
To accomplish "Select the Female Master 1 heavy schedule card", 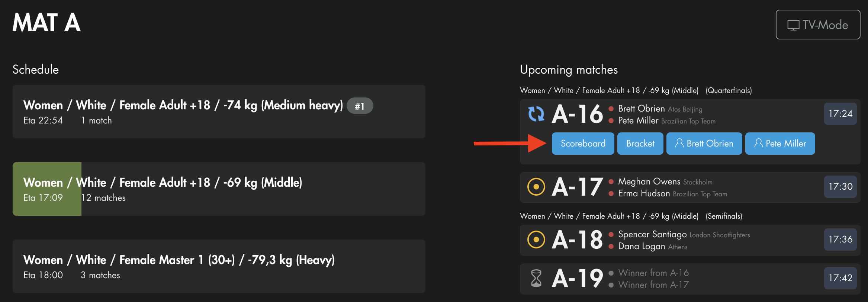I will point(219,266).
